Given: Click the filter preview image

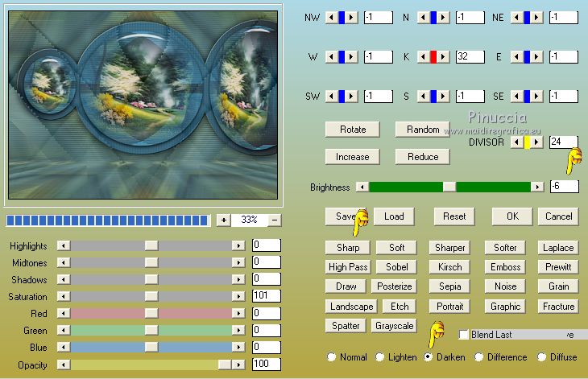Looking at the screenshot, I should click(x=143, y=105).
